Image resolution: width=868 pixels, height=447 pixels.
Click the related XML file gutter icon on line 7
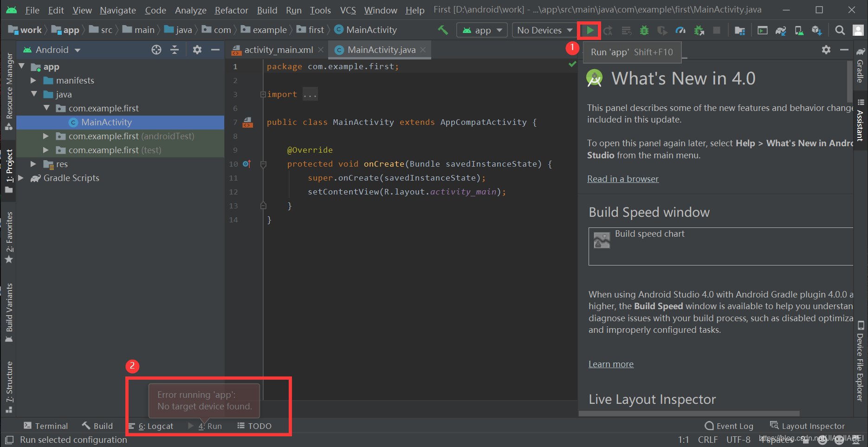248,122
